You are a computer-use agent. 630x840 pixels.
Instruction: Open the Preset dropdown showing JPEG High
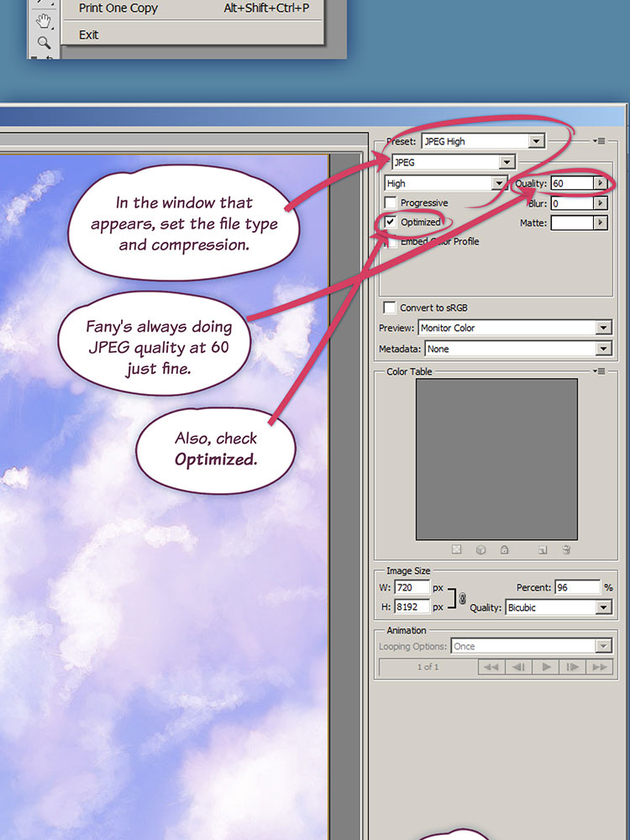click(537, 142)
